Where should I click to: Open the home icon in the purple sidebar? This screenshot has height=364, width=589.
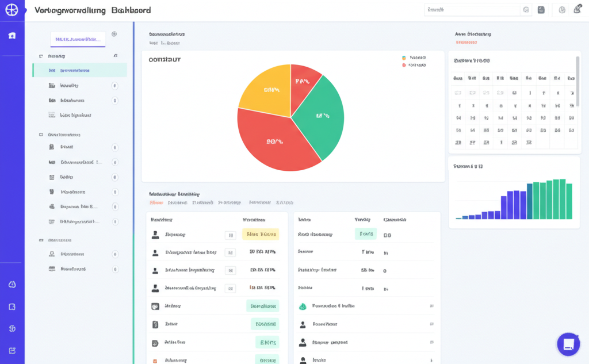pyautogui.click(x=12, y=36)
